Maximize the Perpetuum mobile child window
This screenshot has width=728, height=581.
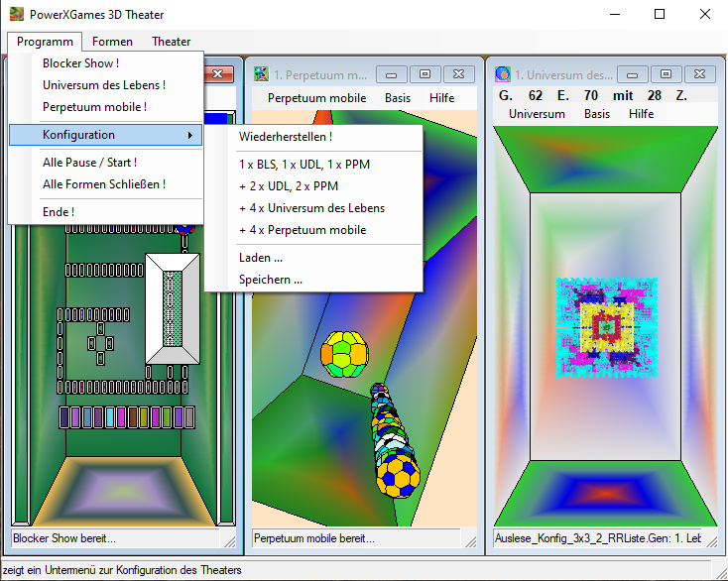(425, 74)
